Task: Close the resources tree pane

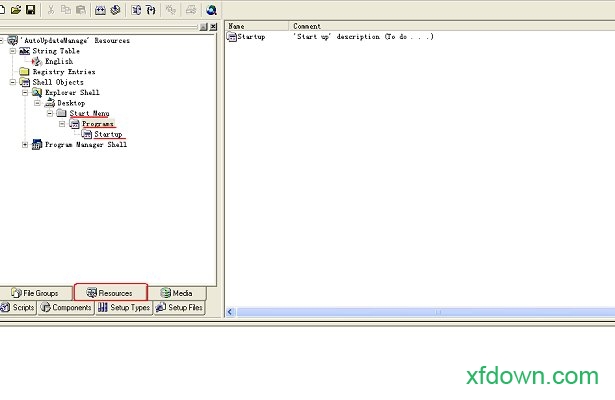Action: pos(213,26)
